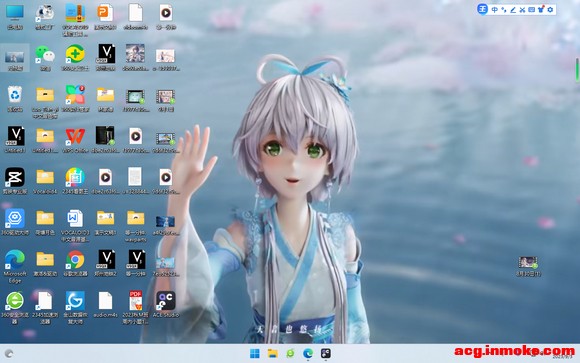Select the highlighted wallpaper image file icon

coord(15,57)
